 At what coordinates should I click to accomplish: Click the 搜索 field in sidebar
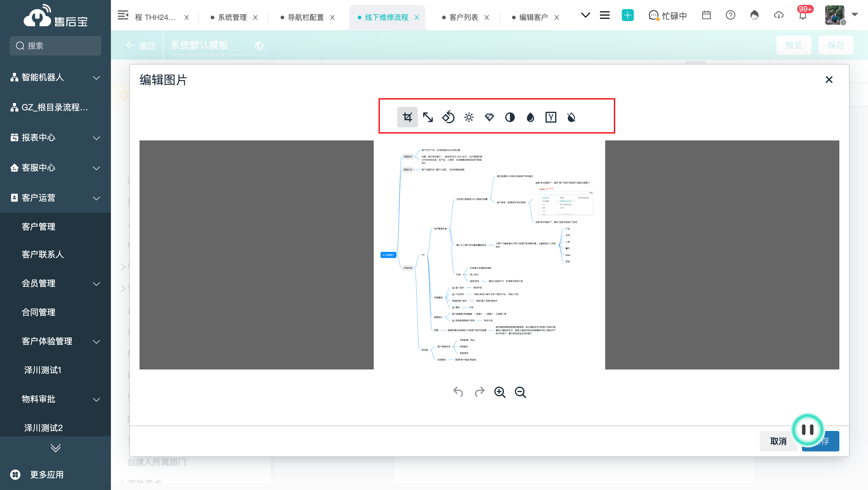55,46
